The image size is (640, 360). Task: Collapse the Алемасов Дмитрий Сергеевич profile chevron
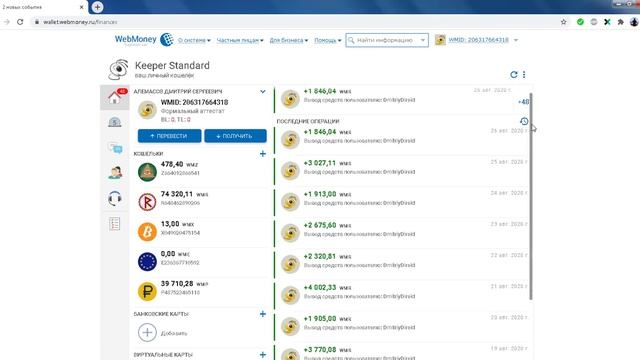262,91
